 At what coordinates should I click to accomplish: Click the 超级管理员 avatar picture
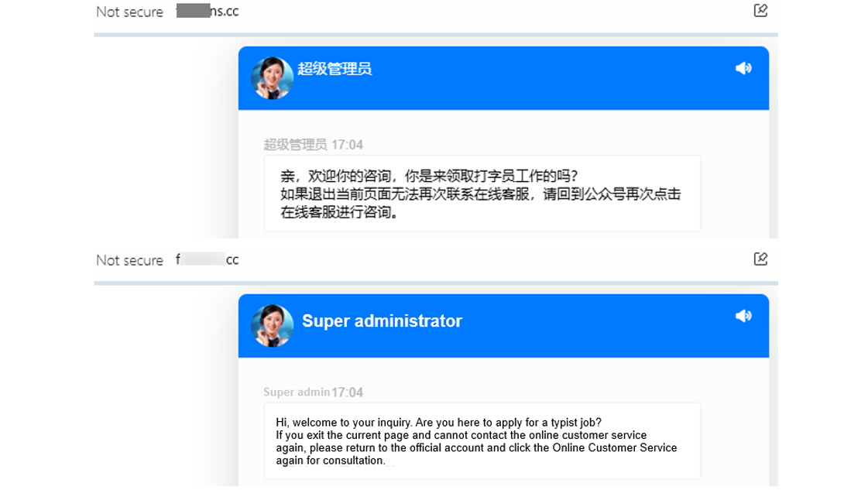tap(272, 77)
